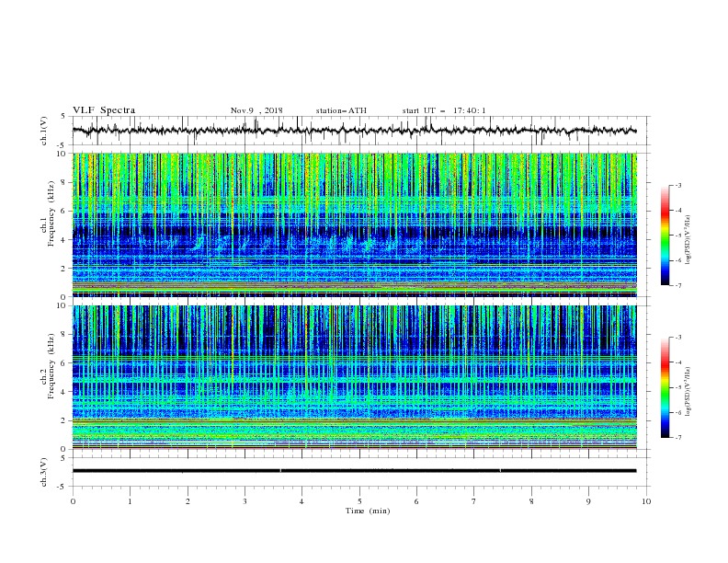Viewport: 728px width, 563px height.
Task: Click the "8" minute tick on time axis
Action: point(531,501)
